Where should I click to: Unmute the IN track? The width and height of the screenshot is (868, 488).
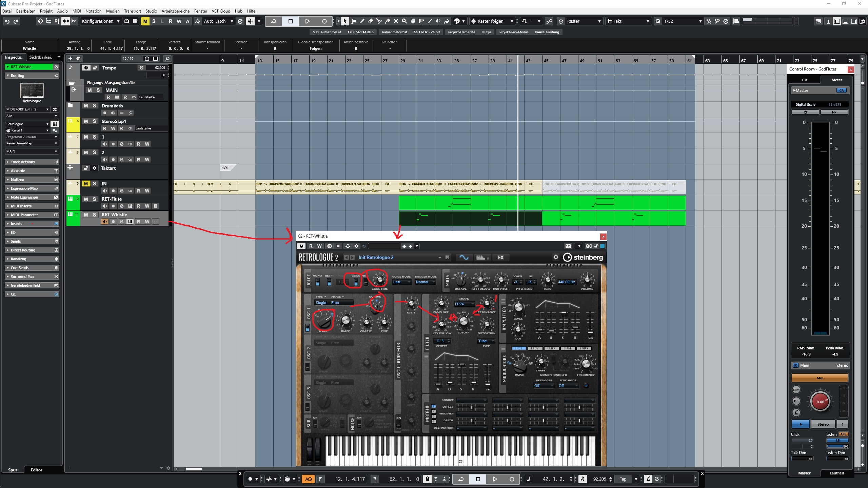click(x=86, y=183)
